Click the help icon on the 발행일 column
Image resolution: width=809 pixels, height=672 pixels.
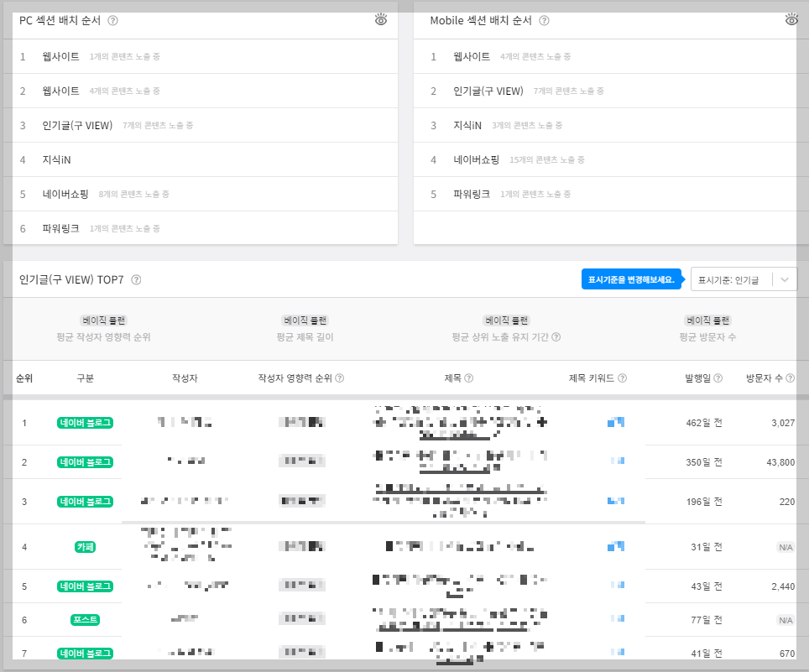pyautogui.click(x=718, y=378)
